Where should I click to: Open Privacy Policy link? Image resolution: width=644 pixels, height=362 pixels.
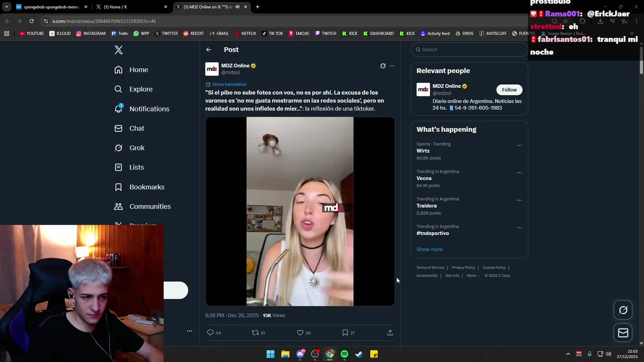coord(463,267)
